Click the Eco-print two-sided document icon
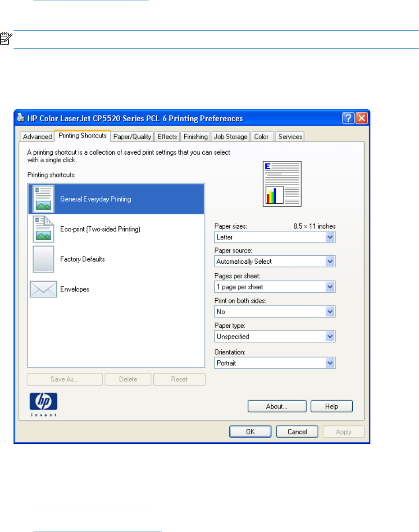The height and width of the screenshot is (532, 419). tap(43, 229)
